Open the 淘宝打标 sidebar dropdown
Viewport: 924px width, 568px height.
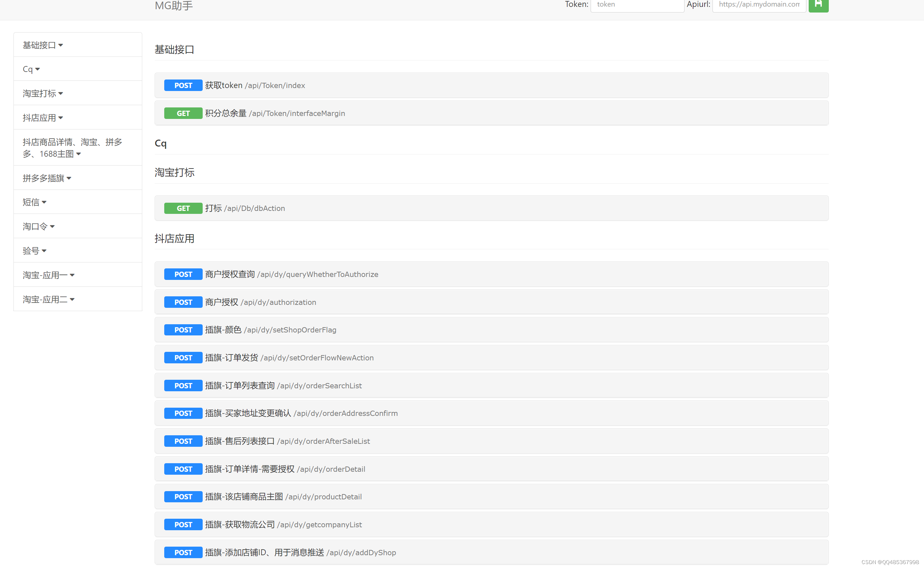pos(42,93)
